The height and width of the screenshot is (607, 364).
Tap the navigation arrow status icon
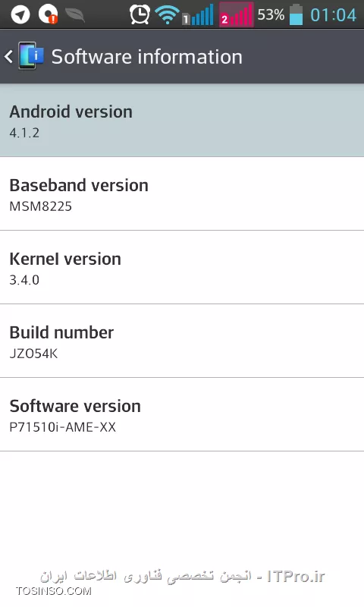coord(20,14)
